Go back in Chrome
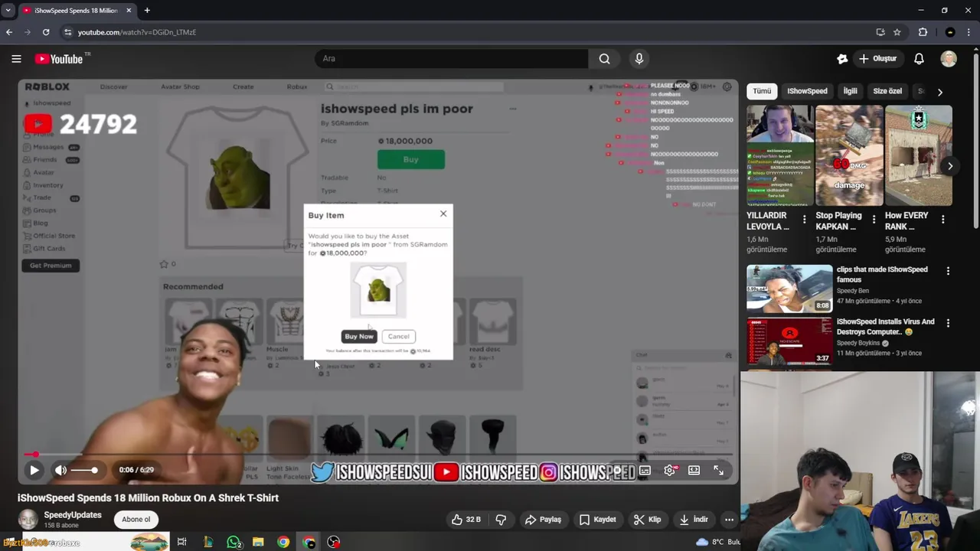This screenshot has width=980, height=551. (x=9, y=32)
